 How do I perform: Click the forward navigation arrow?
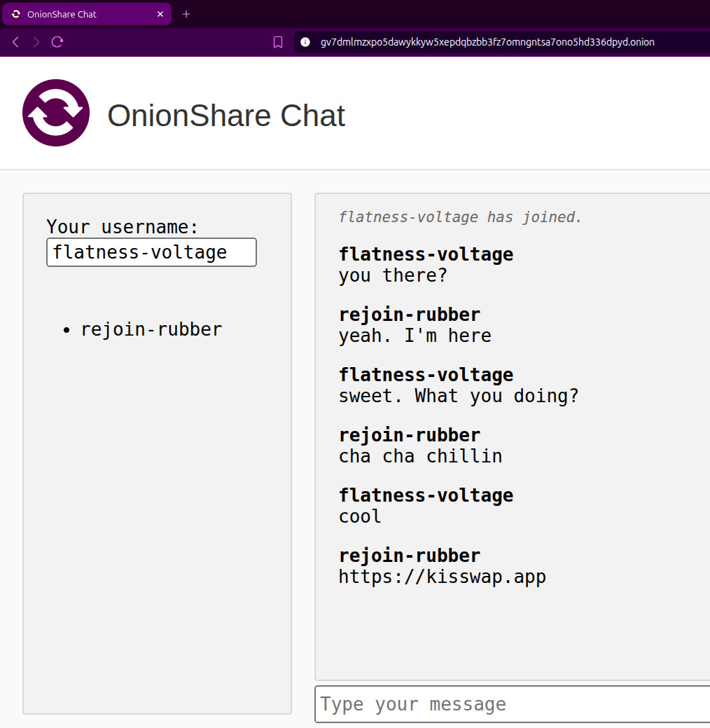[x=36, y=42]
